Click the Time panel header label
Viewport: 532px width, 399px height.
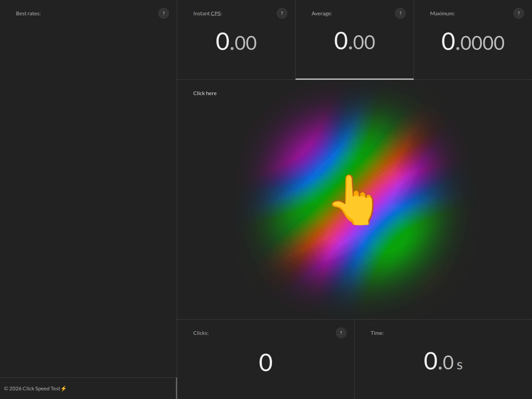377,333
